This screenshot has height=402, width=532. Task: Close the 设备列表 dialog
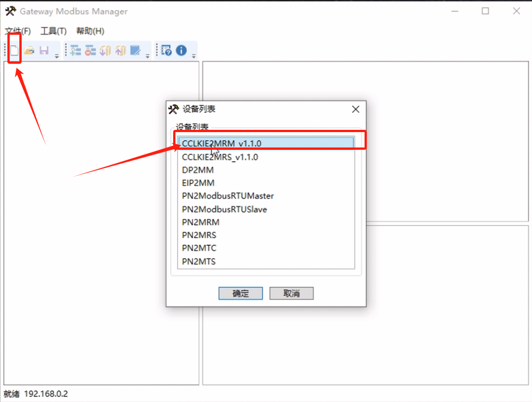tap(355, 109)
